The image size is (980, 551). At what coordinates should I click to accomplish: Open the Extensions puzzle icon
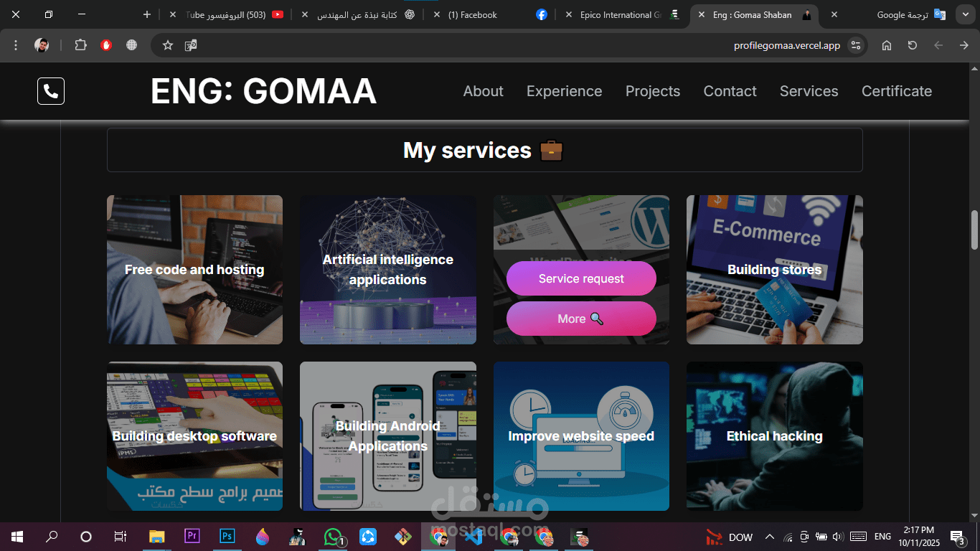point(80,45)
